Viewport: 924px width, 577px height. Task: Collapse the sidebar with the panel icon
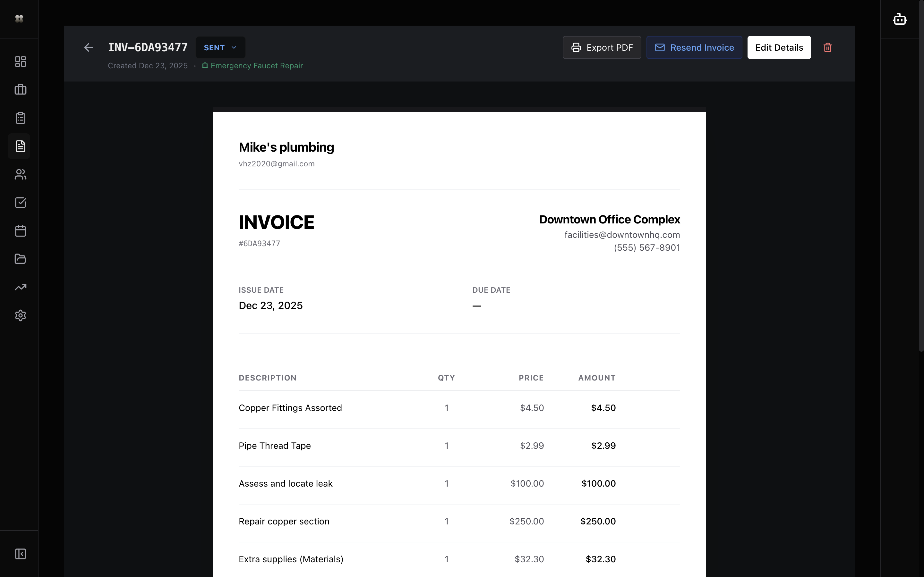[20, 554]
